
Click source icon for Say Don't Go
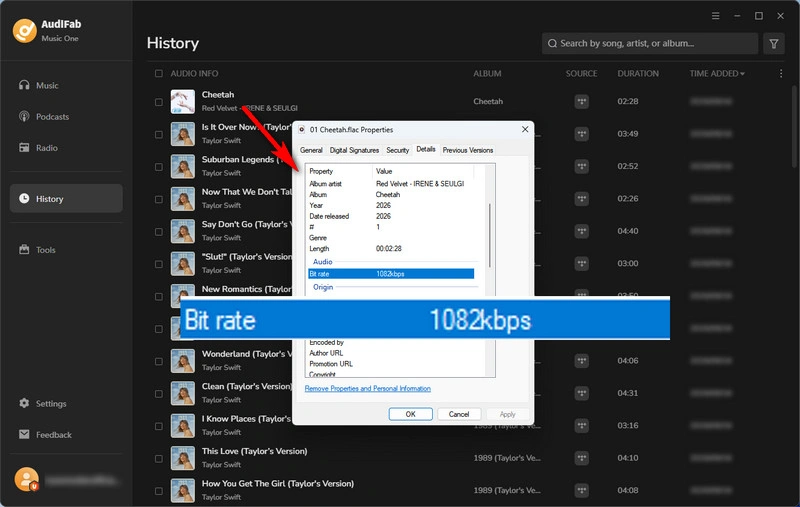tap(581, 231)
